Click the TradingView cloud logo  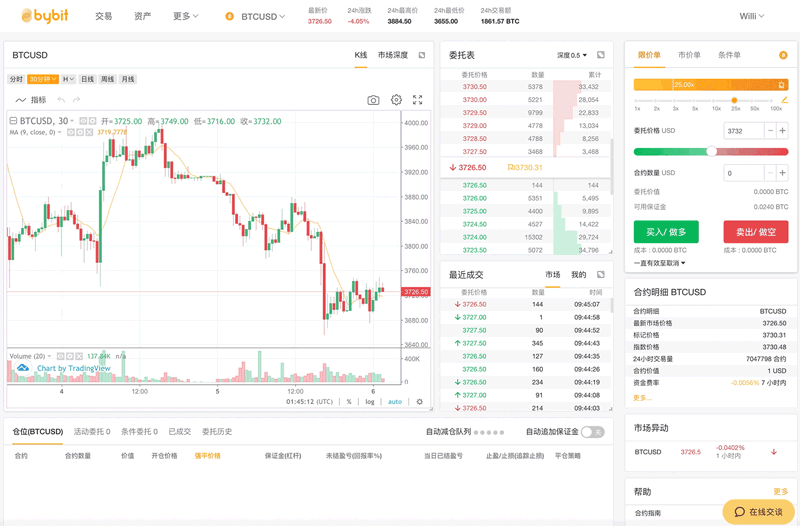(23, 368)
